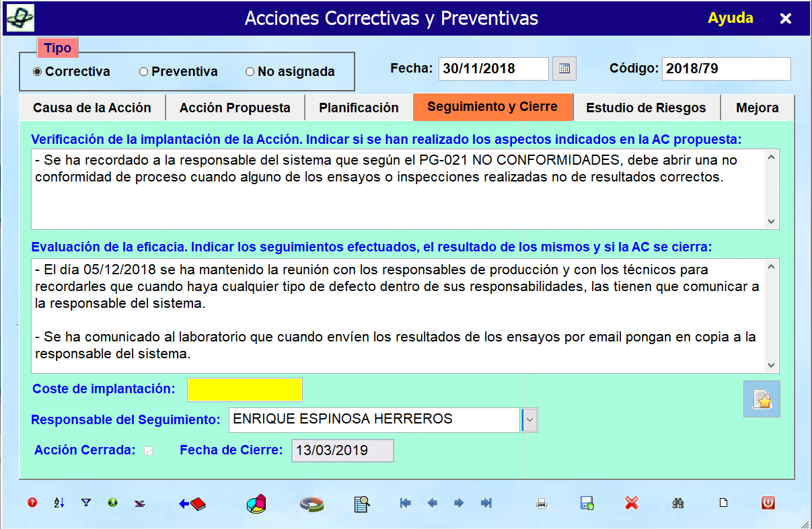Click into the Evaluación de la eficacia text area
This screenshot has height=529, width=812.
(x=398, y=316)
